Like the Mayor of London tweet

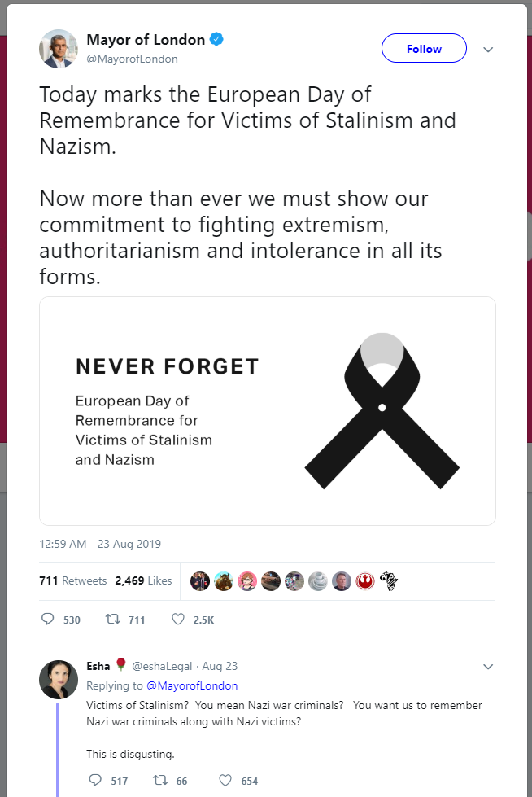(178, 619)
